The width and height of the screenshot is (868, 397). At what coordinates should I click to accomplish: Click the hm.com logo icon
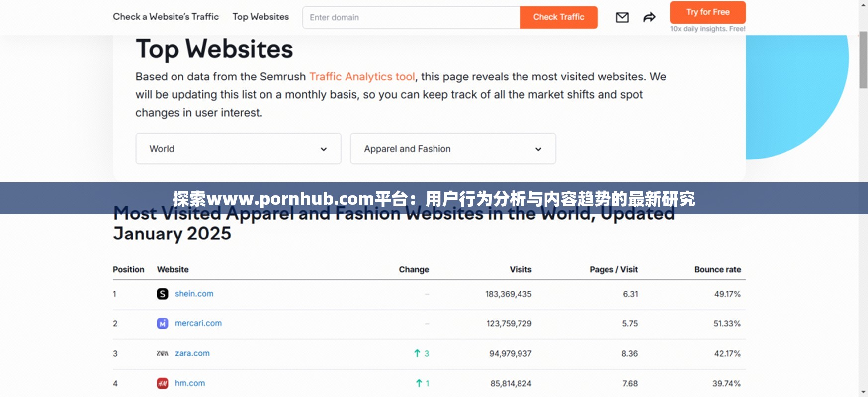163,383
